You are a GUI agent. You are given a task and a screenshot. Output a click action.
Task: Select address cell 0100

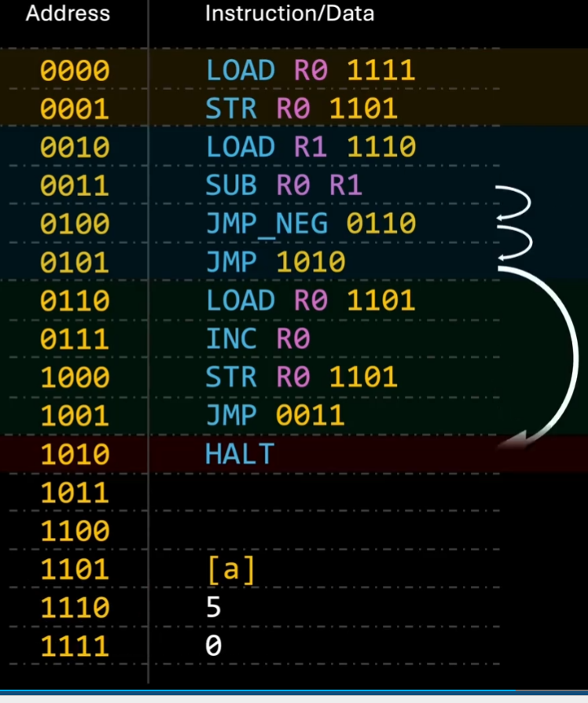click(75, 224)
